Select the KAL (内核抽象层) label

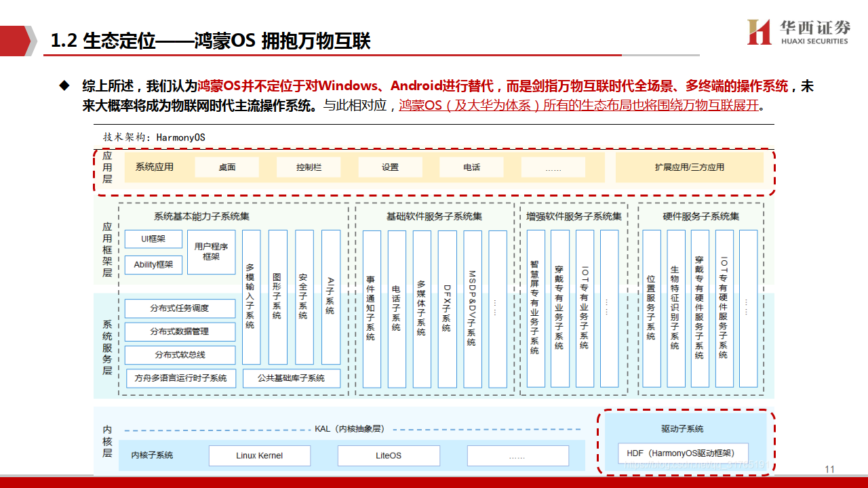(x=349, y=429)
